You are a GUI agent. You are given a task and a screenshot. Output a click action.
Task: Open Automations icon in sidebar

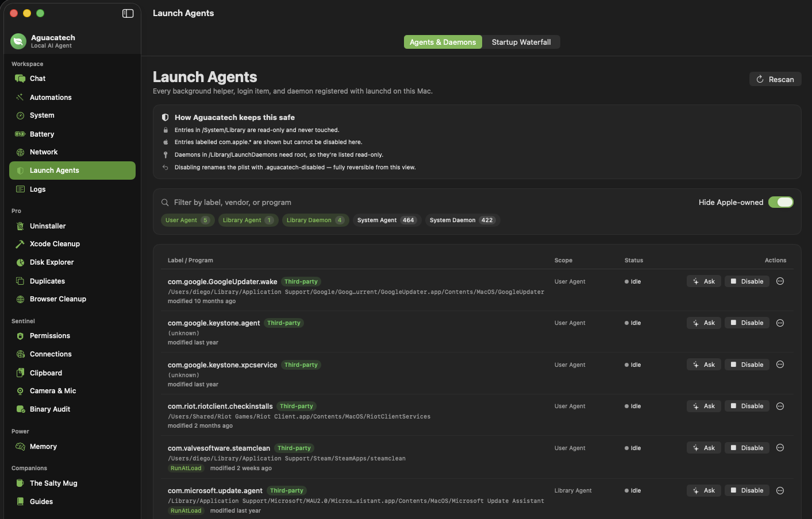coord(20,98)
